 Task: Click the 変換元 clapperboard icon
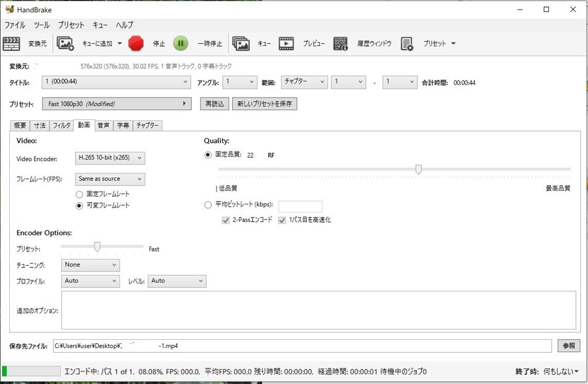11,44
